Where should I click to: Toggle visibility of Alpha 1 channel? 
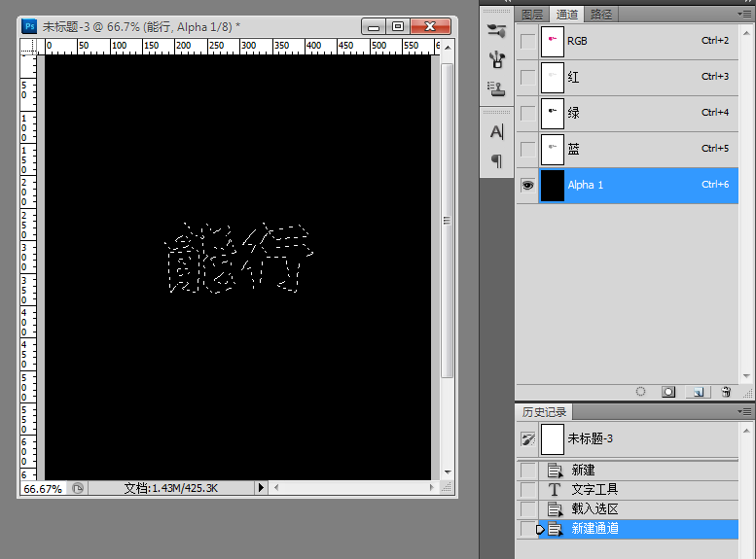(528, 185)
